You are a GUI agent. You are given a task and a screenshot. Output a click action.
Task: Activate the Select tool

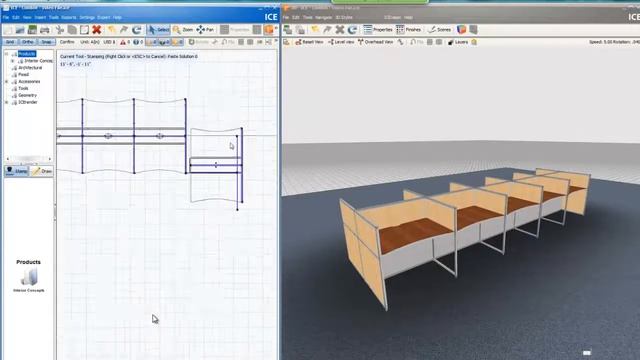click(158, 30)
